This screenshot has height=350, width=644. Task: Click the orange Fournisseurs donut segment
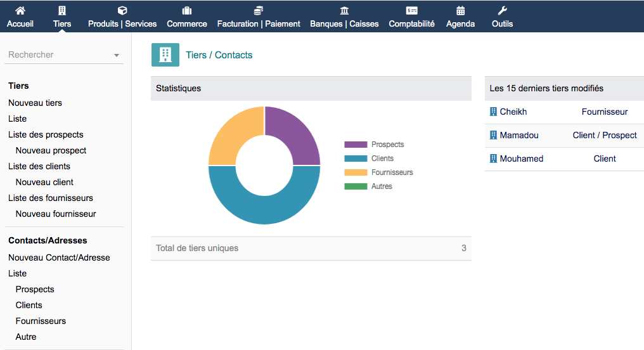tap(233, 134)
